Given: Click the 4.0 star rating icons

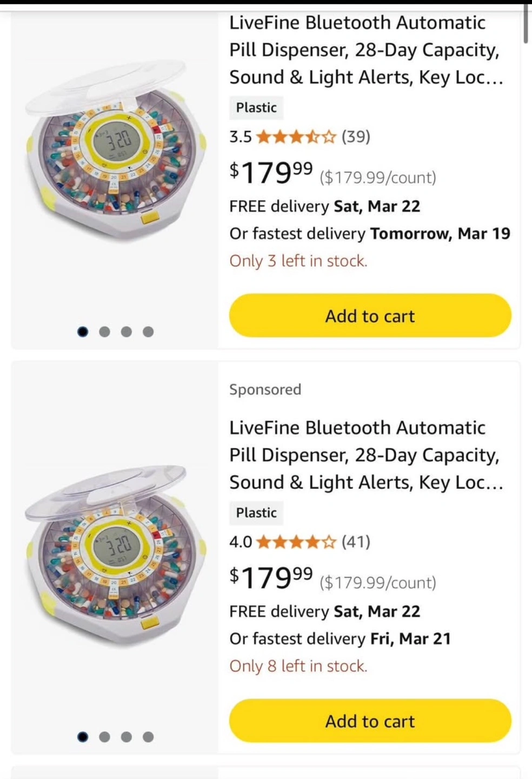Looking at the screenshot, I should coord(296,542).
